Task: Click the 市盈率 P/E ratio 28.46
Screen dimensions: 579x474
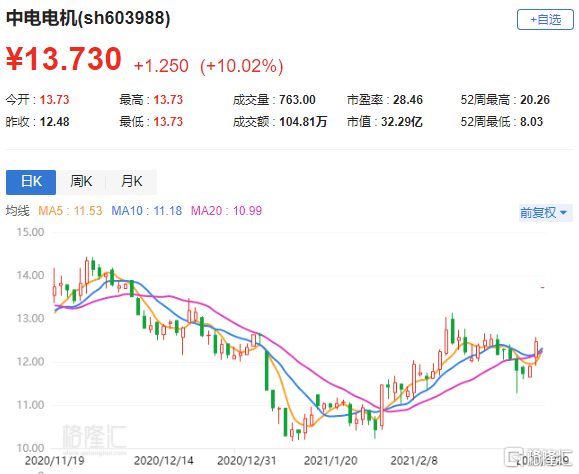Action: 408,100
